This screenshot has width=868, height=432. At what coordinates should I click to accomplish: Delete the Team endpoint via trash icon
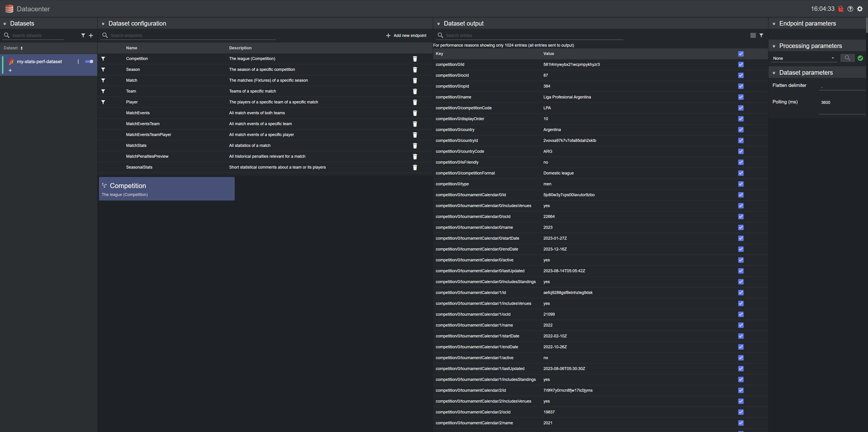(x=415, y=91)
